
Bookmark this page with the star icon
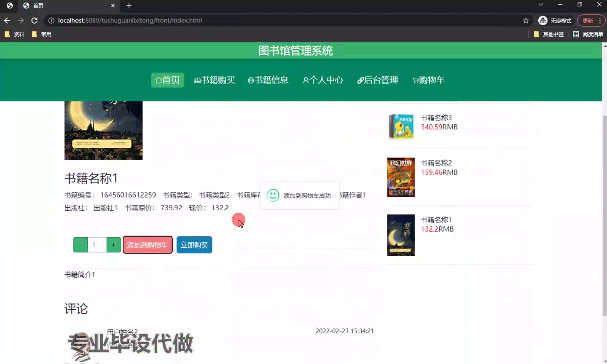tap(526, 20)
